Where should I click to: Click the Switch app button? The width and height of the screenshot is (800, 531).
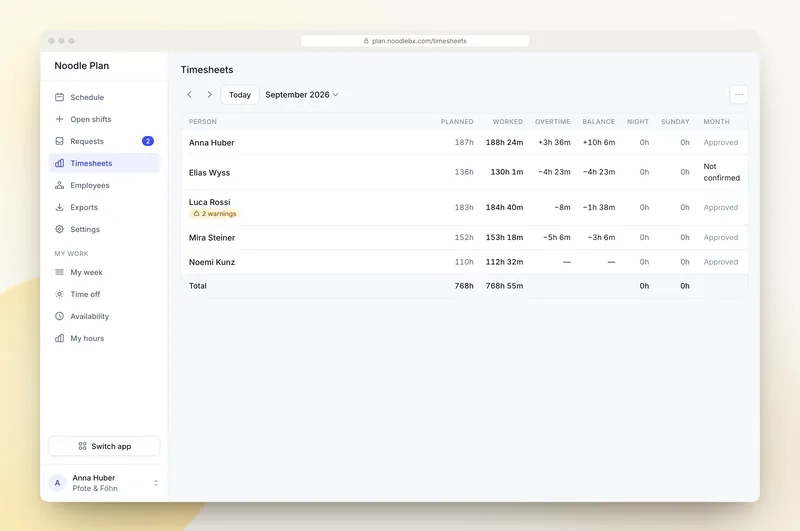[104, 446]
